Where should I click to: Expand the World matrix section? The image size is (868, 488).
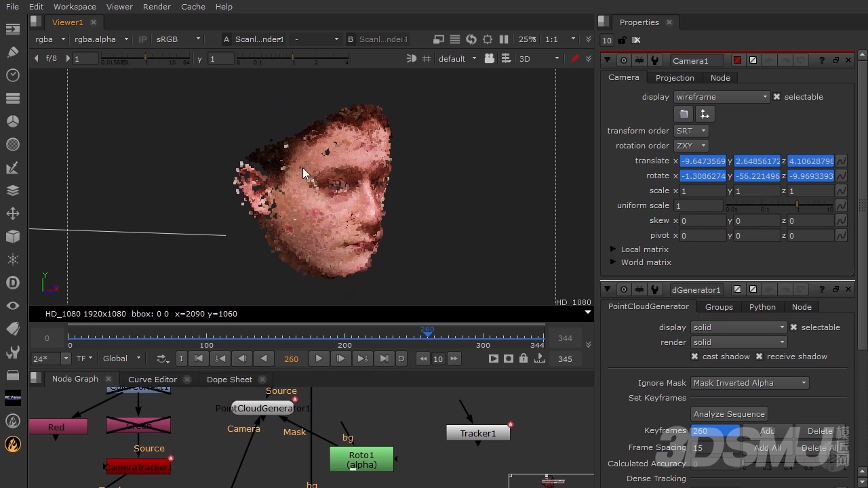click(x=613, y=262)
